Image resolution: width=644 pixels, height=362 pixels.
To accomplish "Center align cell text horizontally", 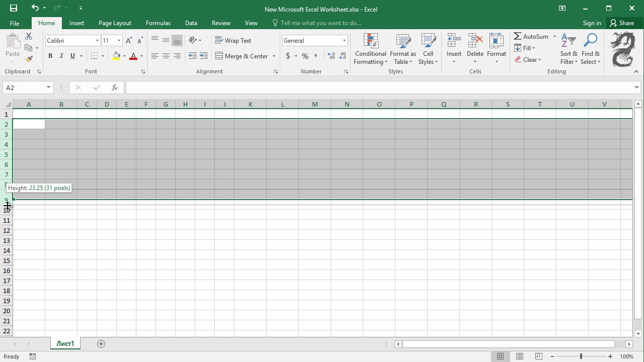I will (x=166, y=56).
